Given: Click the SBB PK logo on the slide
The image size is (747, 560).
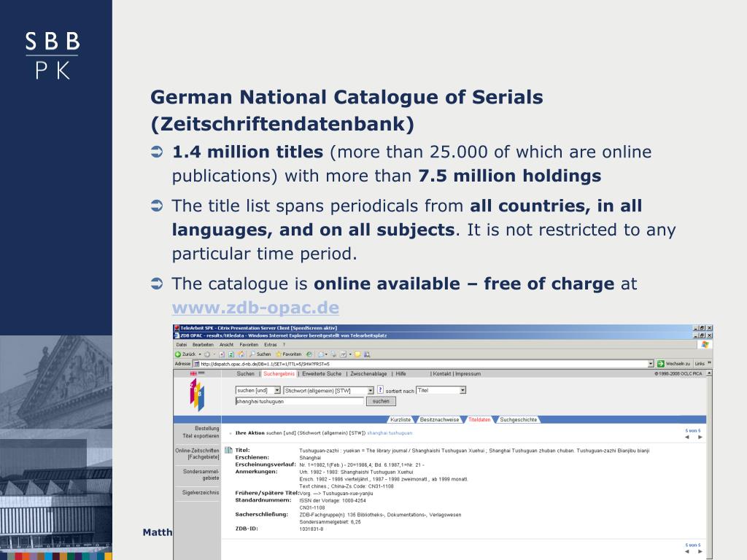Looking at the screenshot, I should tap(53, 55).
